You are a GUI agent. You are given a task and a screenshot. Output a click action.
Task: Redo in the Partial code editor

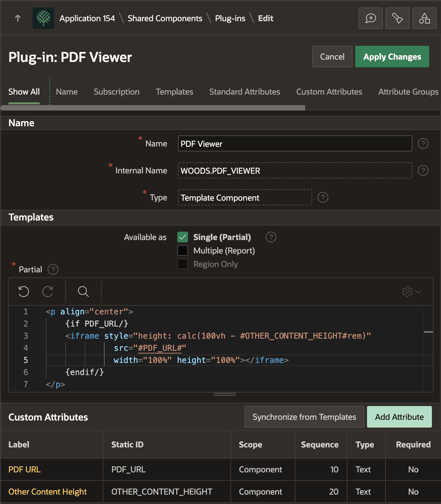point(48,292)
